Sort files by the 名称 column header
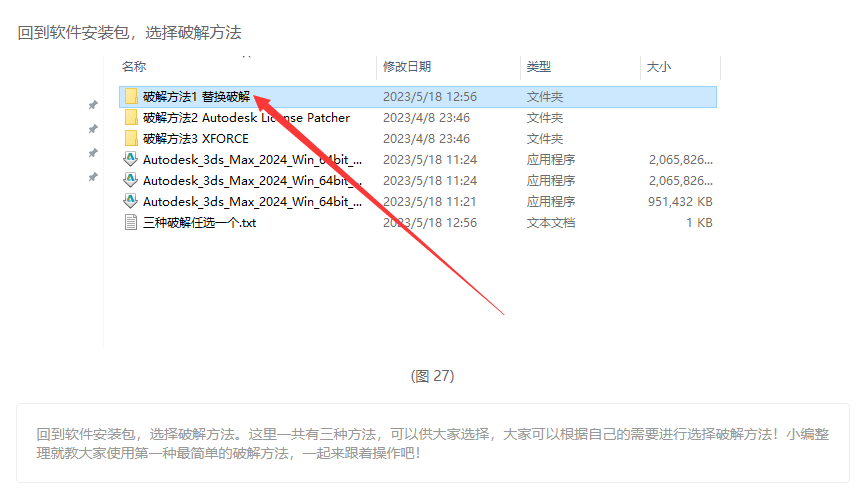 (x=134, y=67)
